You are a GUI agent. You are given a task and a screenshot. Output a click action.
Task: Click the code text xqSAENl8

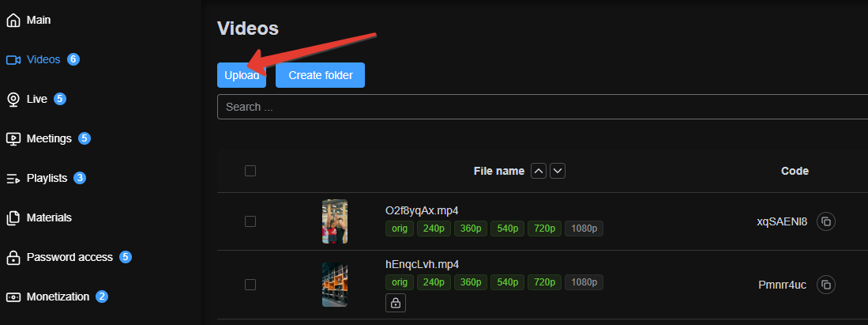[x=782, y=222]
